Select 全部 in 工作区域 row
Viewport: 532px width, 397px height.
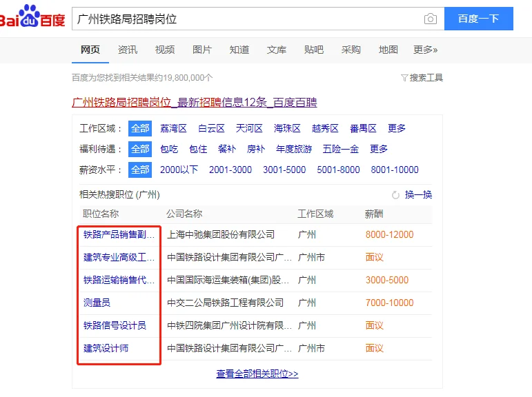point(140,128)
